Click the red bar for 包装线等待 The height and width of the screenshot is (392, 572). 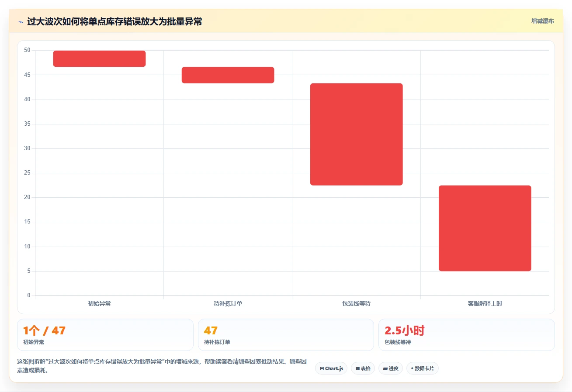tap(356, 134)
